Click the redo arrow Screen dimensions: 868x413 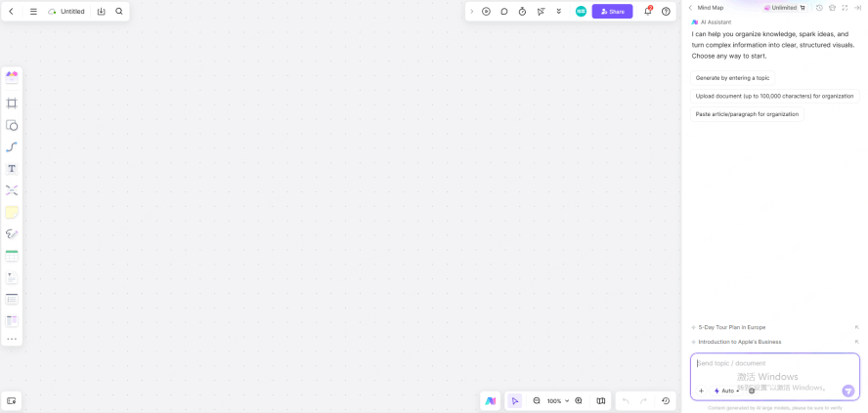coord(644,401)
